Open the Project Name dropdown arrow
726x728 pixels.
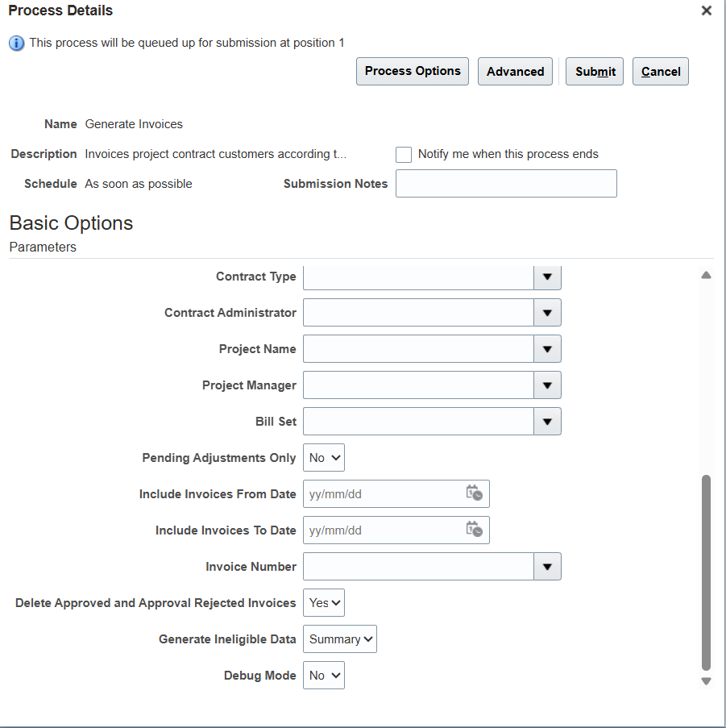click(547, 348)
